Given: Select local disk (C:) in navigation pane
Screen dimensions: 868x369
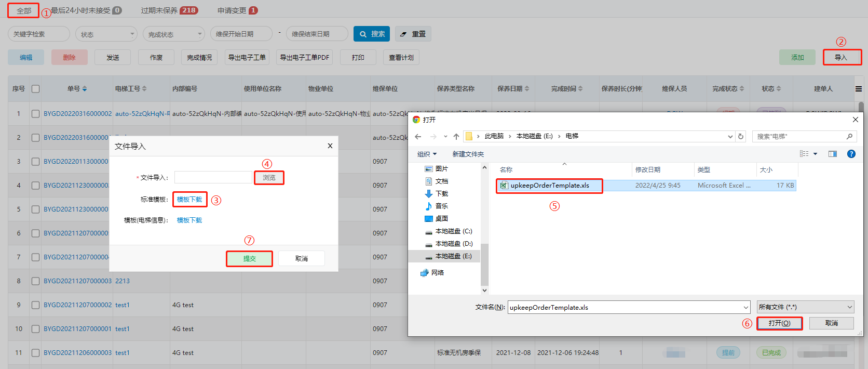Looking at the screenshot, I should 449,231.
